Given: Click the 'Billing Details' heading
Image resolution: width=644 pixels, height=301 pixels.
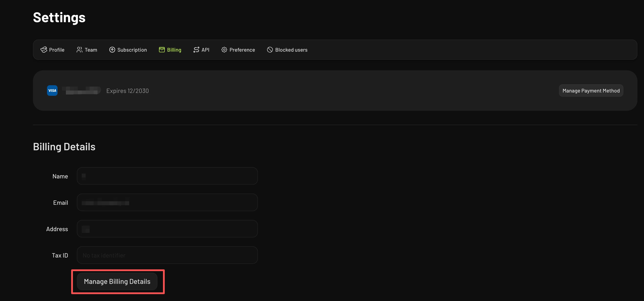Looking at the screenshot, I should (x=64, y=147).
